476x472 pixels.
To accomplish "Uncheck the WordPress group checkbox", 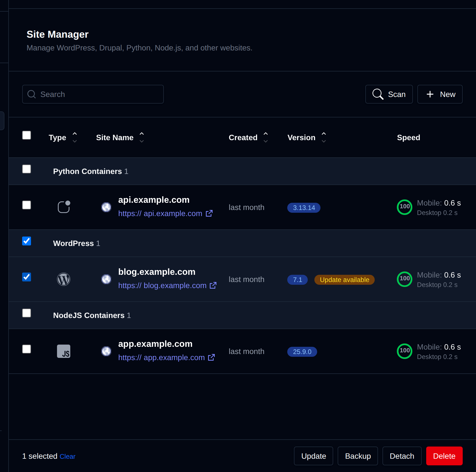I will [27, 241].
